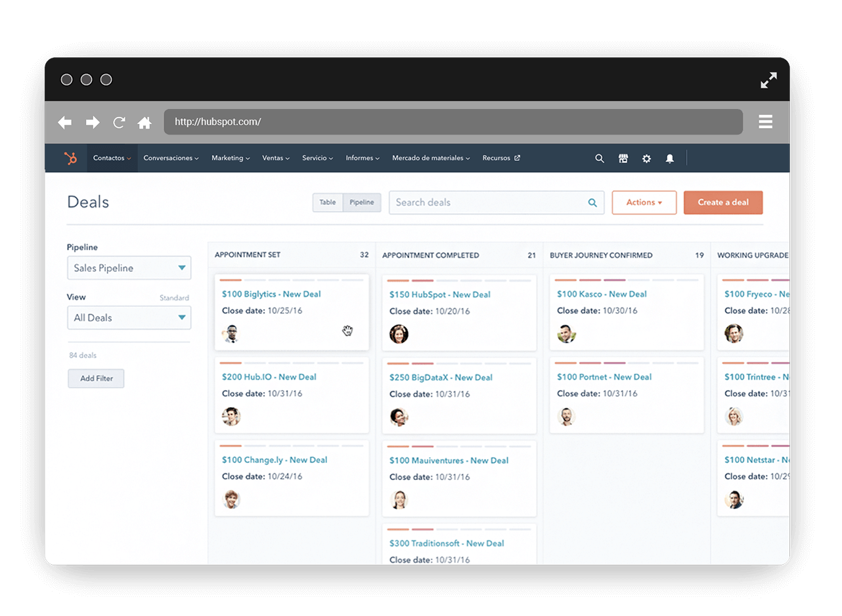Click the browser home icon
The width and height of the screenshot is (842, 616).
tap(144, 122)
